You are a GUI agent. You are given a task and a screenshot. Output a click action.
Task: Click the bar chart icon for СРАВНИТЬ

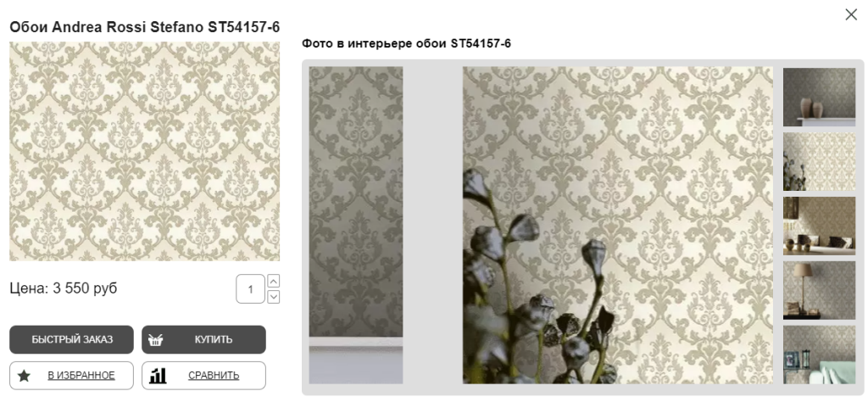(158, 375)
